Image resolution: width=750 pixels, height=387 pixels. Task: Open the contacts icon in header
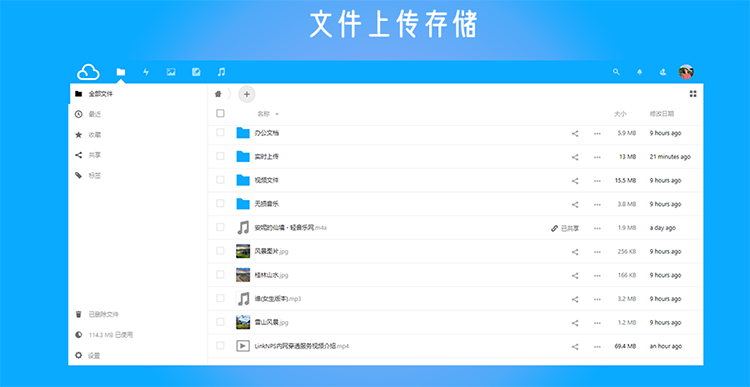662,72
